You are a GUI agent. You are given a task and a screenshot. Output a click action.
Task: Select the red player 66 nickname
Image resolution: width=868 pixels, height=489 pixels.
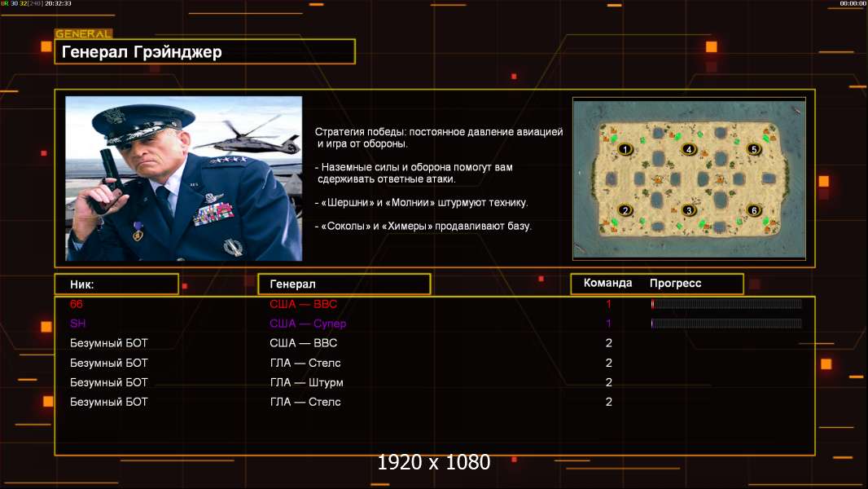[x=77, y=304]
